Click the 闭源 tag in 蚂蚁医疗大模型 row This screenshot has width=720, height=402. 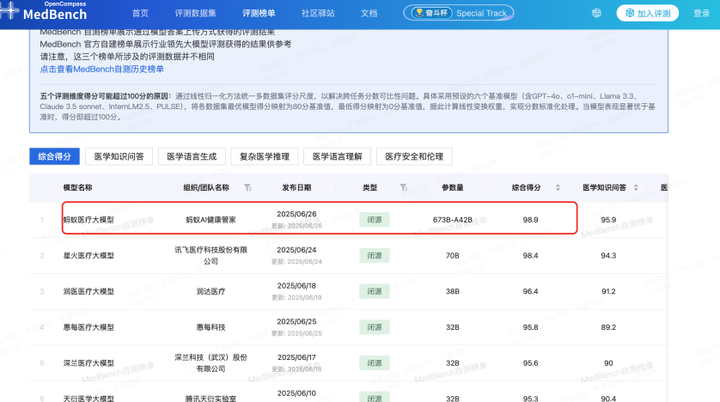(x=374, y=219)
